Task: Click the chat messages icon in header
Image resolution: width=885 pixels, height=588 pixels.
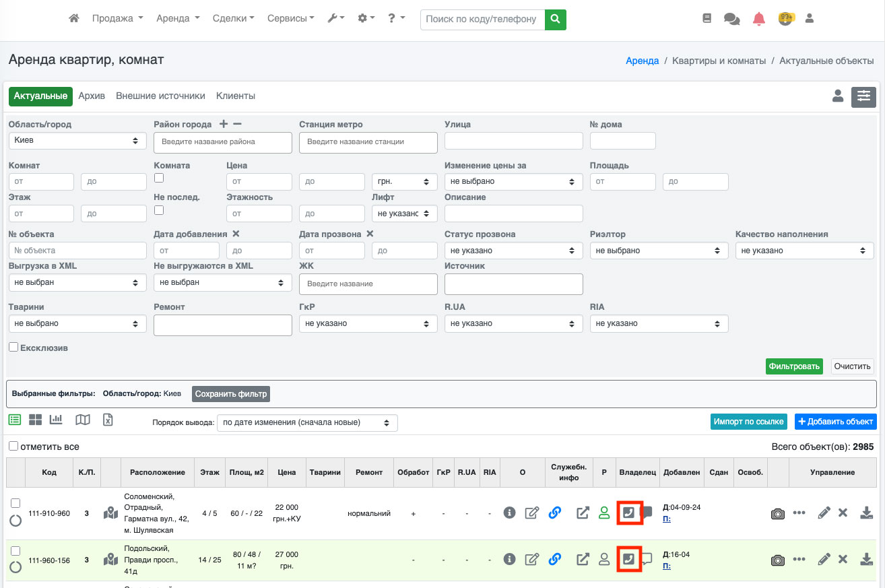Action: (x=731, y=19)
